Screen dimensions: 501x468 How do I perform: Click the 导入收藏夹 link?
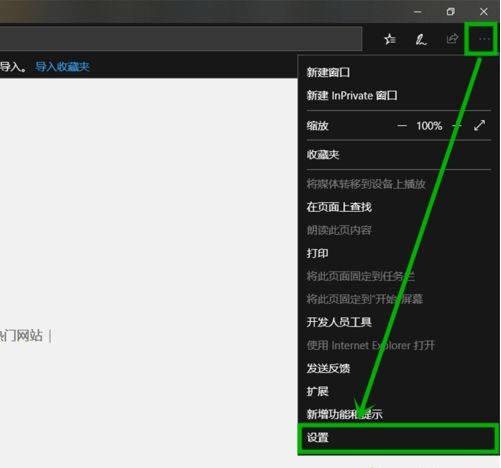click(63, 67)
